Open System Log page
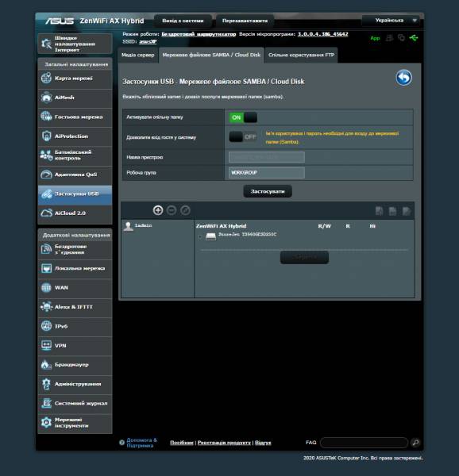Screen dimensions: 459x476 (75, 404)
